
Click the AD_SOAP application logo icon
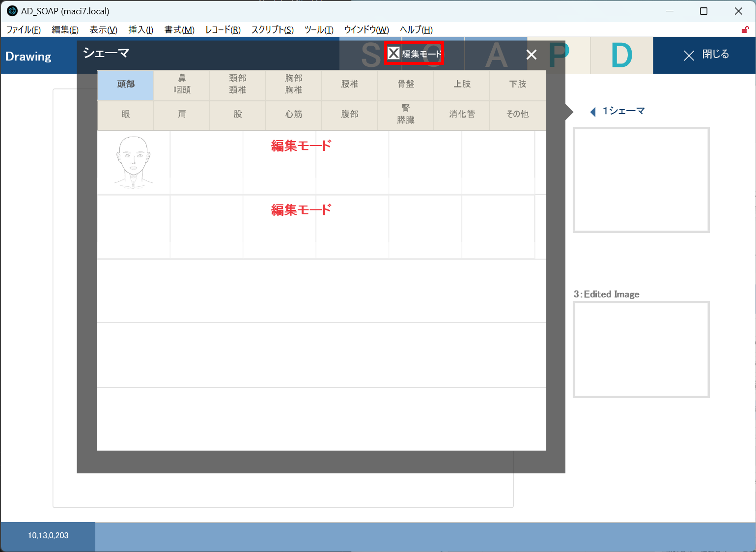pos(12,11)
